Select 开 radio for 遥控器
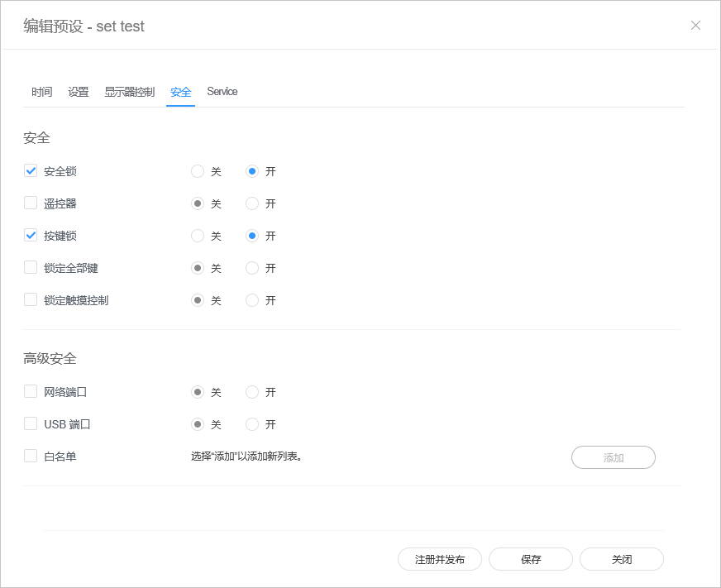This screenshot has height=588, width=721. pyautogui.click(x=252, y=203)
